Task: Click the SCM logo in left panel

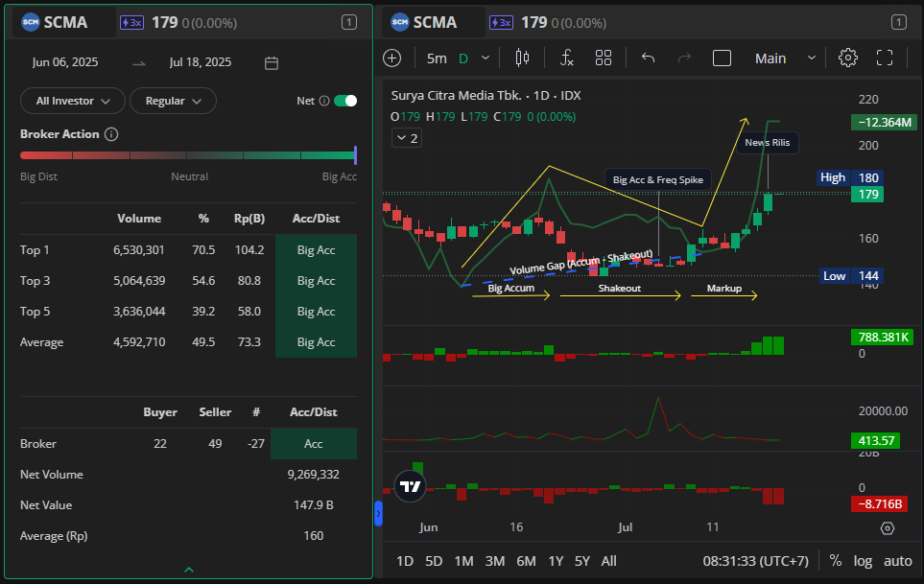Action: [30, 22]
